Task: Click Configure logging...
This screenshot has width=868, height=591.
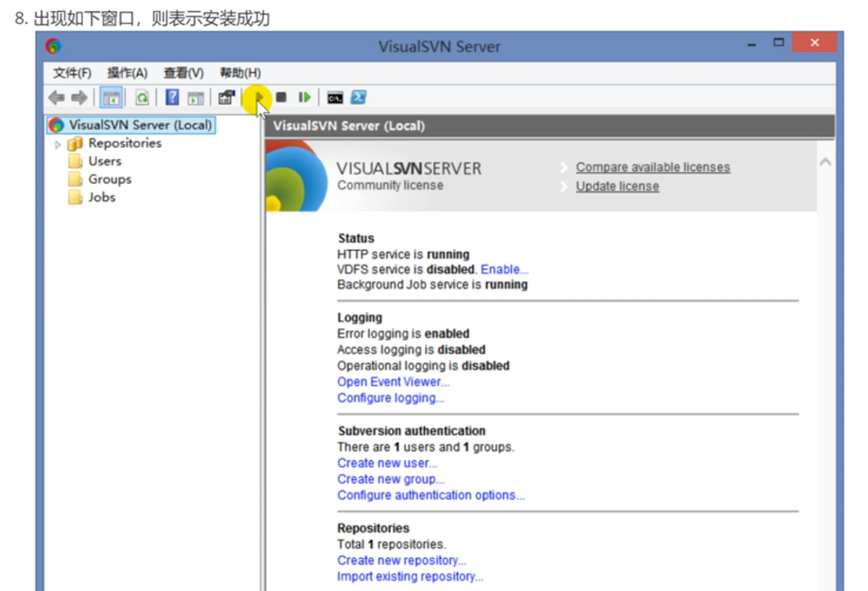Action: pyautogui.click(x=390, y=398)
